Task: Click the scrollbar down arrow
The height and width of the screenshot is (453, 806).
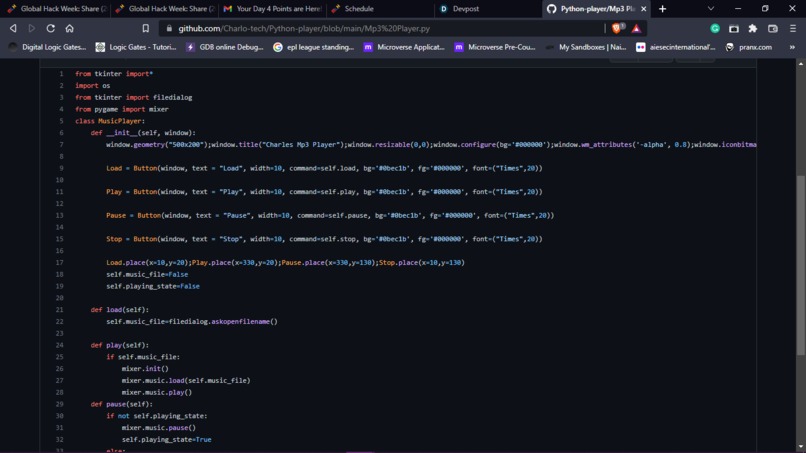Action: click(x=800, y=447)
